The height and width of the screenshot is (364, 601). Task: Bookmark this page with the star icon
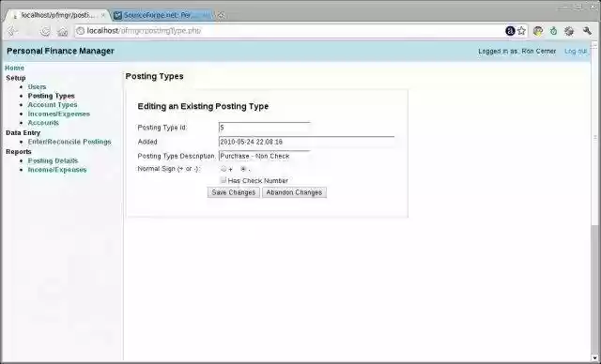pyautogui.click(x=521, y=31)
